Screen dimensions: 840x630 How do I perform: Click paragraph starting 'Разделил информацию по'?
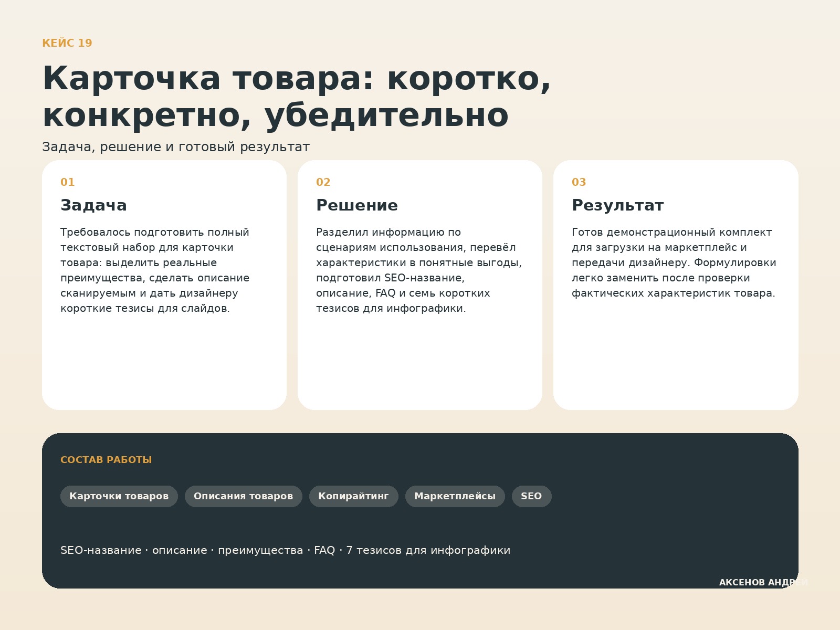(x=419, y=270)
